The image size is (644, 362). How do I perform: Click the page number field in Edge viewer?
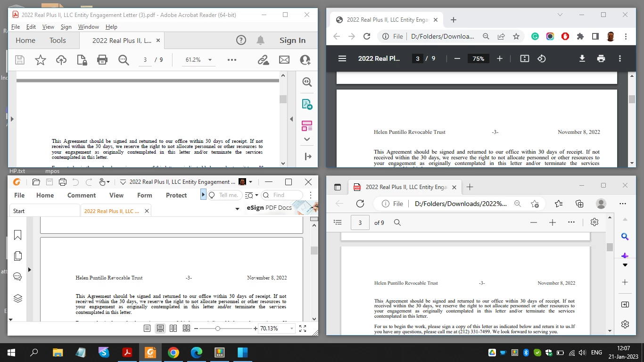click(360, 222)
